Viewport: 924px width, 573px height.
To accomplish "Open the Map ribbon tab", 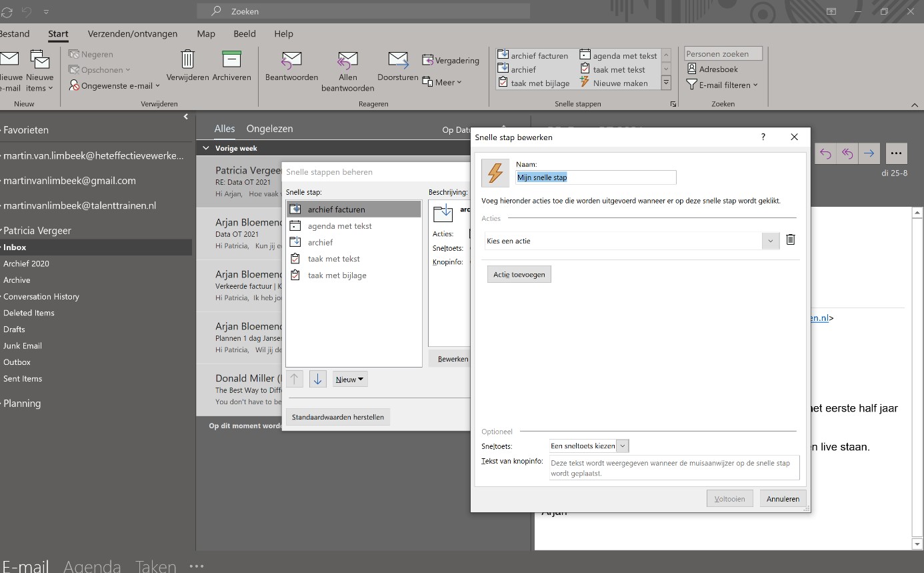I will pos(206,34).
